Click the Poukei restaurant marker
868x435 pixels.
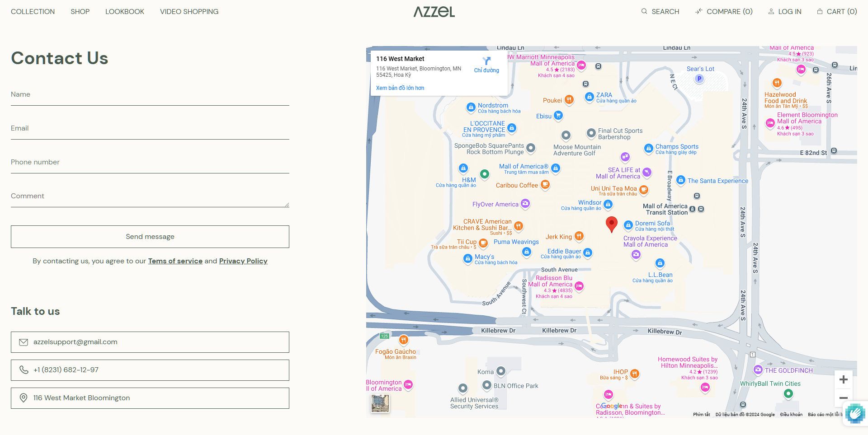[x=569, y=99]
